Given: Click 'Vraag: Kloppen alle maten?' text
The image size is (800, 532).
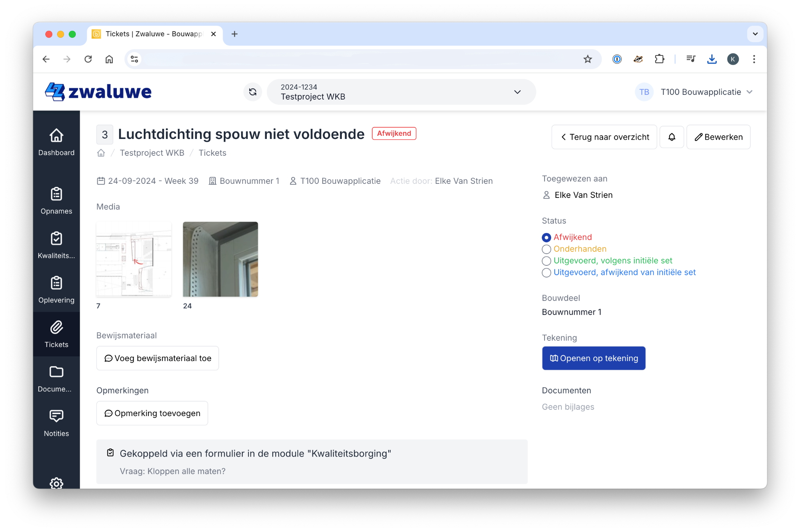Looking at the screenshot, I should click(x=173, y=472).
